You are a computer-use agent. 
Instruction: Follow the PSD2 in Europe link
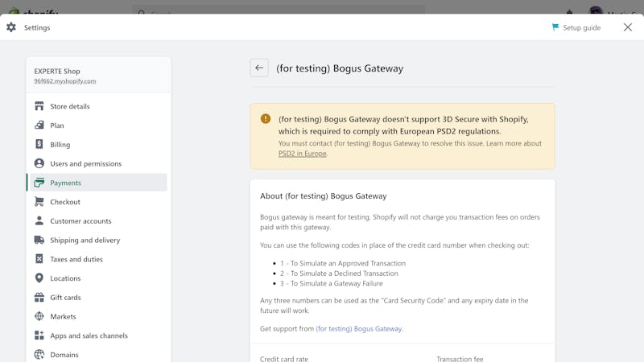click(x=303, y=154)
